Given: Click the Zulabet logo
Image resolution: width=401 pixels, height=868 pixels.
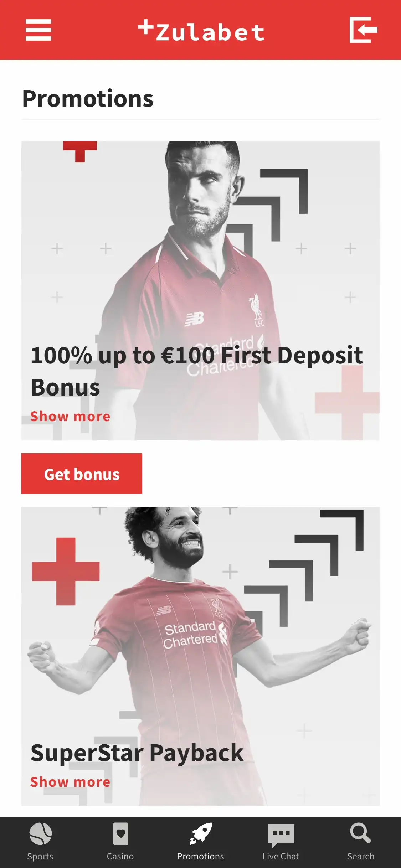Looking at the screenshot, I should point(201,31).
